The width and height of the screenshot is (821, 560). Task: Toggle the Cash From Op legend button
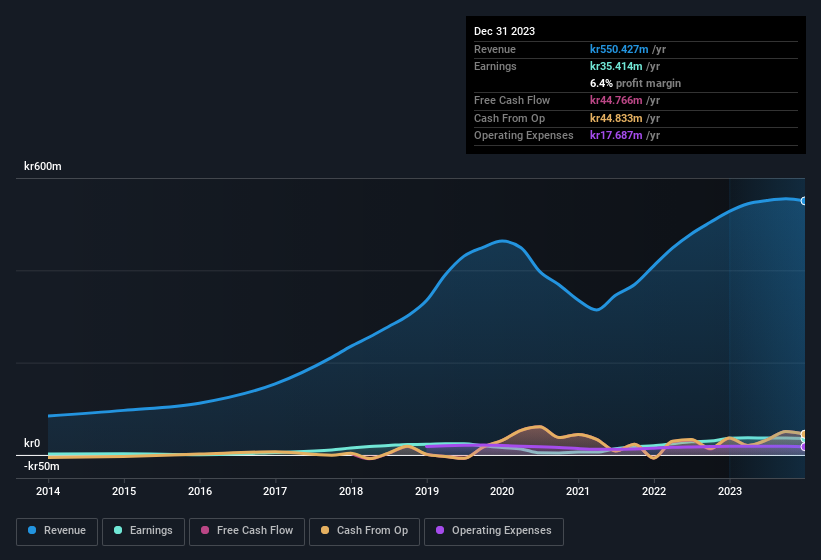coord(364,531)
